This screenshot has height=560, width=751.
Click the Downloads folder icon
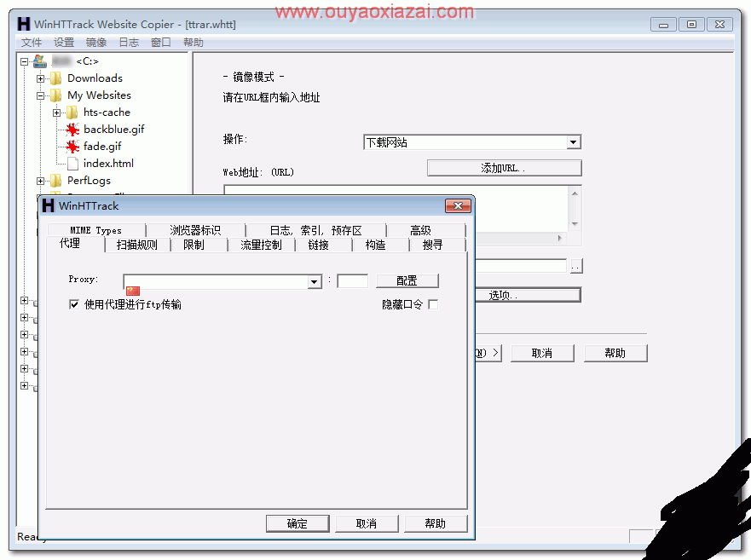pos(56,78)
